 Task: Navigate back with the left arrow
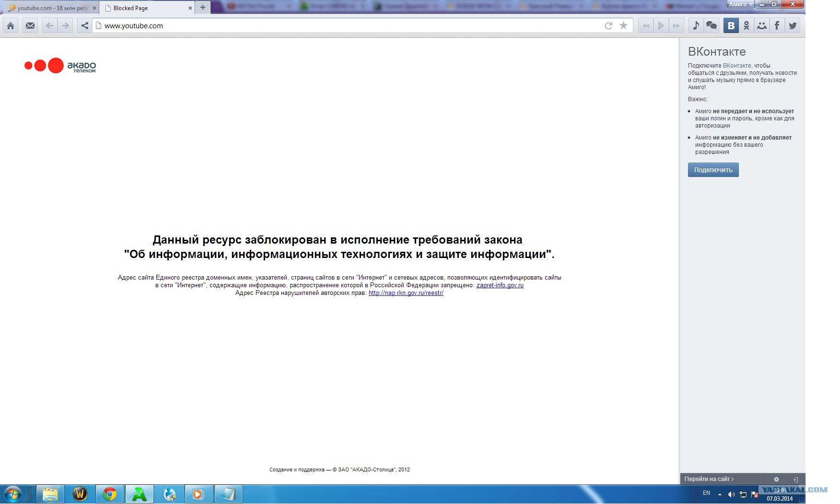coord(49,26)
